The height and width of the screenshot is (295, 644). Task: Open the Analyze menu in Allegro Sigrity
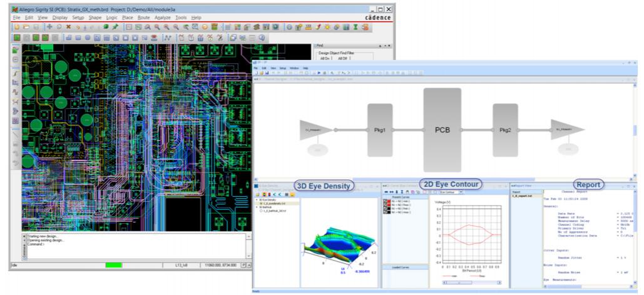coord(163,17)
